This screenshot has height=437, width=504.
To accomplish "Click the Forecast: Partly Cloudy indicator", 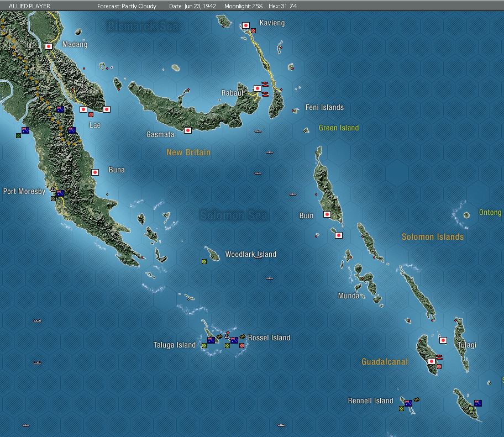I will [127, 6].
